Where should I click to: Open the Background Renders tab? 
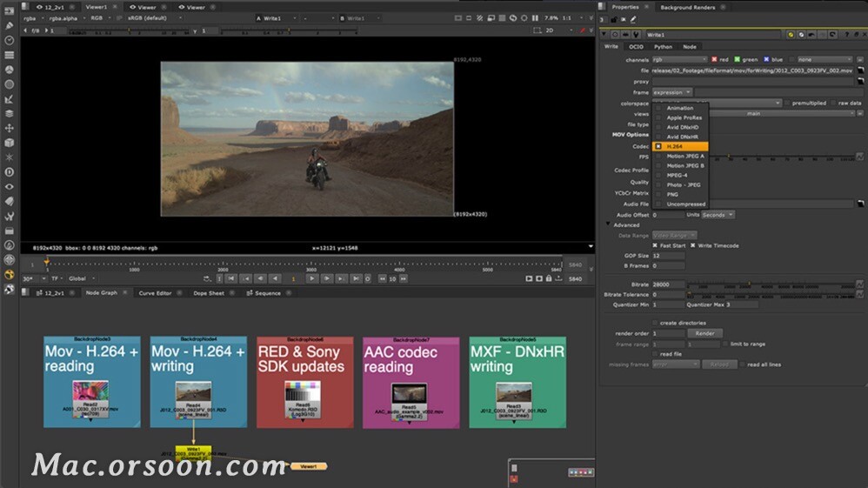pos(688,7)
